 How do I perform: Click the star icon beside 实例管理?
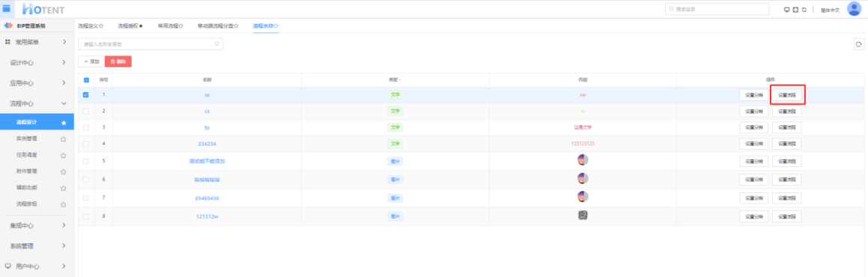point(63,138)
